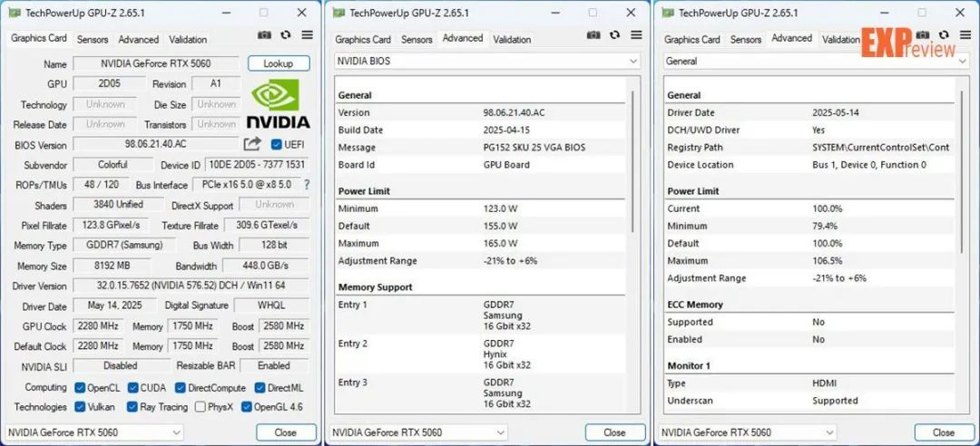Open the NVIDIA BIOS category dropdown
This screenshot has height=446, width=980.
(487, 62)
